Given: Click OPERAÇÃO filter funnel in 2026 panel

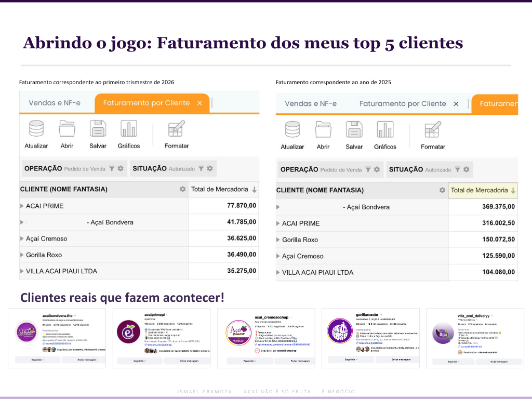Looking at the screenshot, I should (x=112, y=169).
